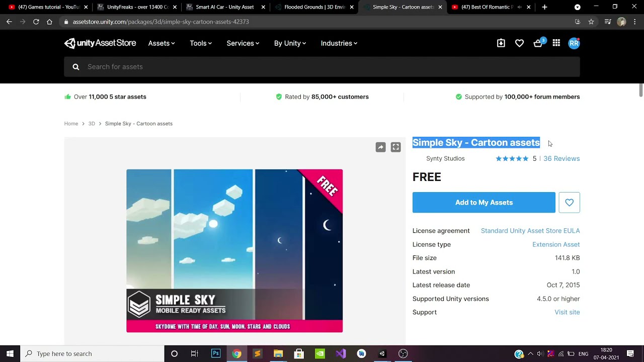Click the page vertical scrollbar
Viewport: 644px width, 362px height.
pos(641,90)
